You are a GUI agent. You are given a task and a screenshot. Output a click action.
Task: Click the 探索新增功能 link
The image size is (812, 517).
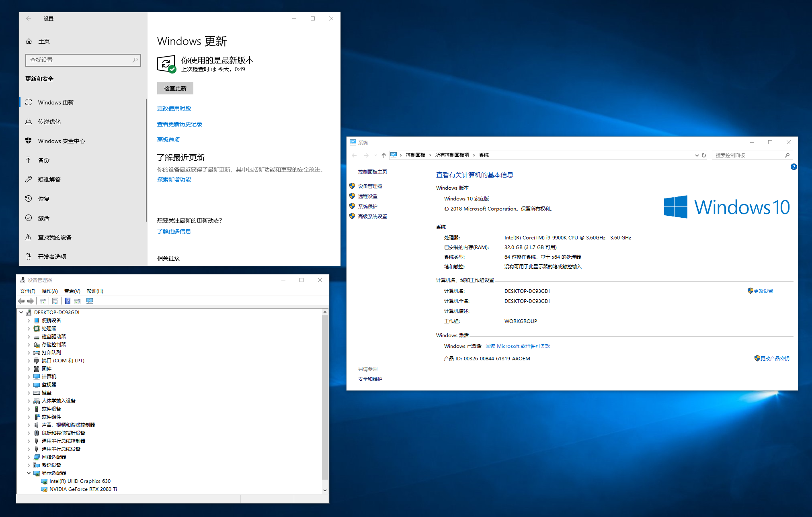tap(174, 180)
